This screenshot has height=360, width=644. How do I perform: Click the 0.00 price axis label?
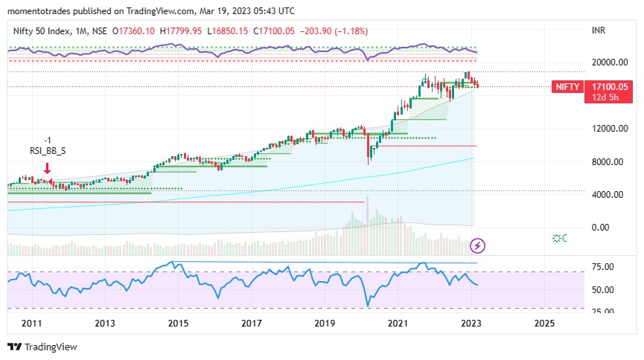[x=600, y=228]
